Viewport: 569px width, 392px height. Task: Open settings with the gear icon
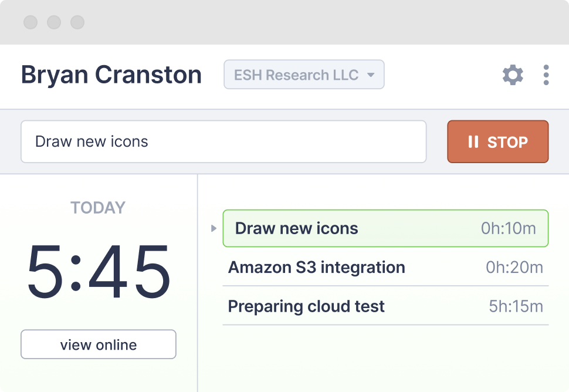[x=513, y=75]
